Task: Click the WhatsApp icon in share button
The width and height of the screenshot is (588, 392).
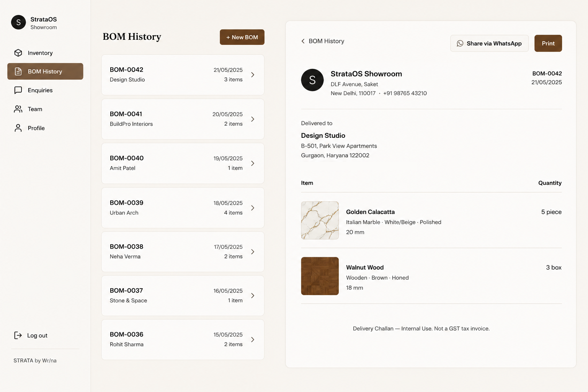Action: 460,44
